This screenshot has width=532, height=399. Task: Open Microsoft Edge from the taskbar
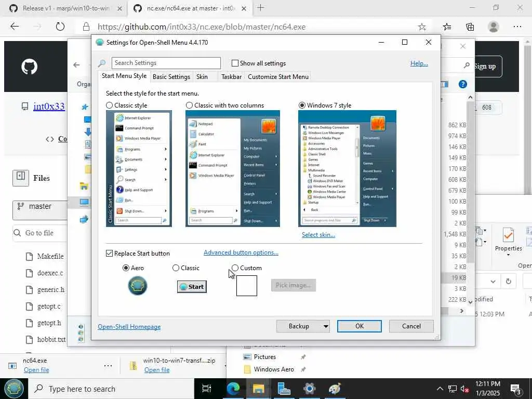point(233,389)
